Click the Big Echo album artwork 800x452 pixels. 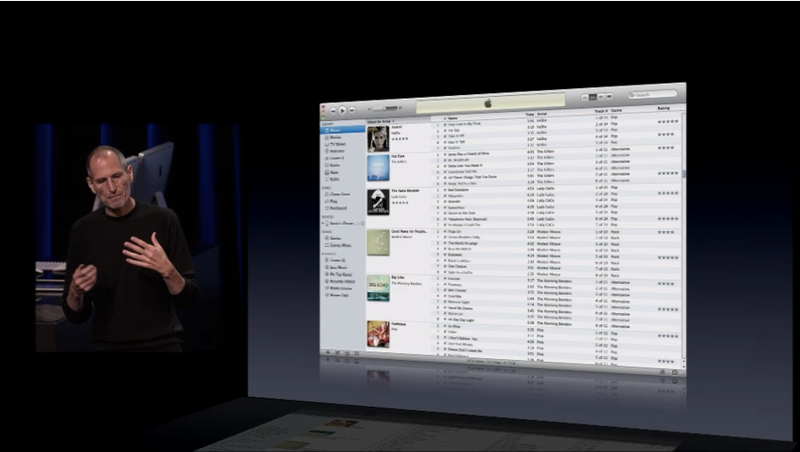click(378, 289)
